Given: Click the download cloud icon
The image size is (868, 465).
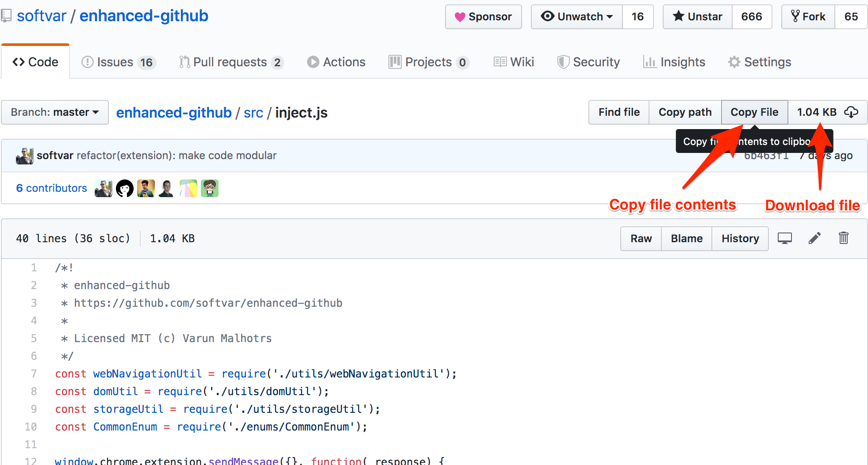Looking at the screenshot, I should [x=851, y=112].
